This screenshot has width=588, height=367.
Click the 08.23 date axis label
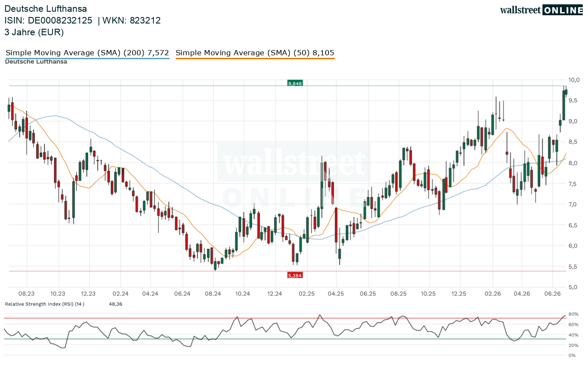pos(27,294)
